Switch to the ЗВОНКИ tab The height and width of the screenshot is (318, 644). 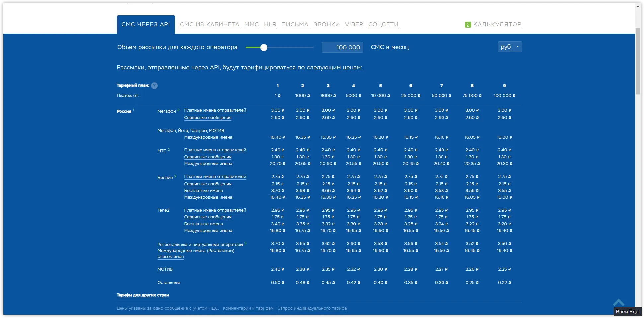pyautogui.click(x=327, y=24)
